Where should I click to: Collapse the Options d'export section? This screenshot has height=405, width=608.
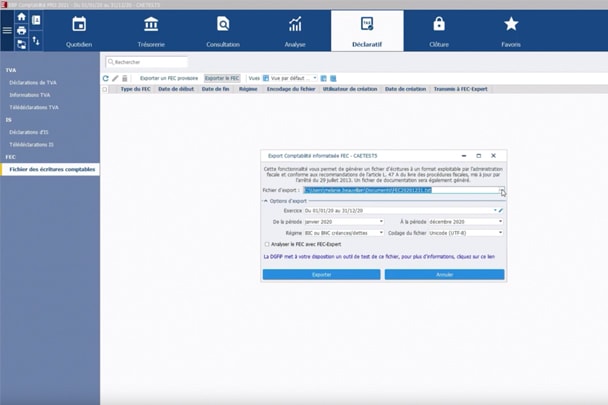(265, 201)
